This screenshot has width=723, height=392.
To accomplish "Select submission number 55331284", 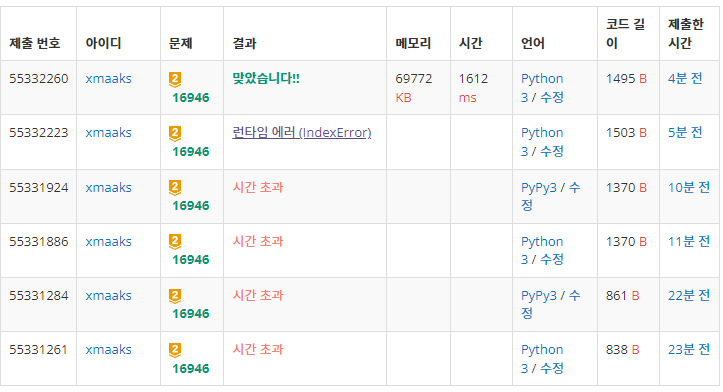I will tap(39, 296).
